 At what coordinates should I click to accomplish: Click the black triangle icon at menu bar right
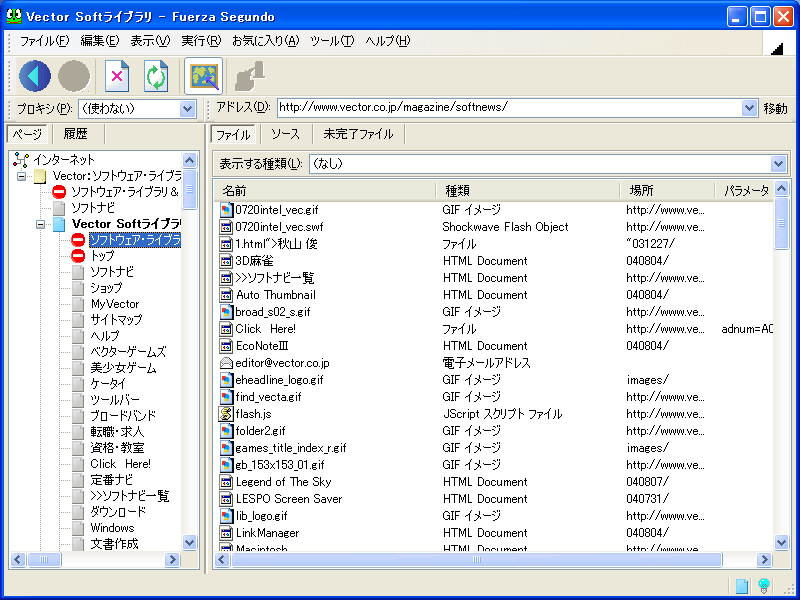pos(777,48)
